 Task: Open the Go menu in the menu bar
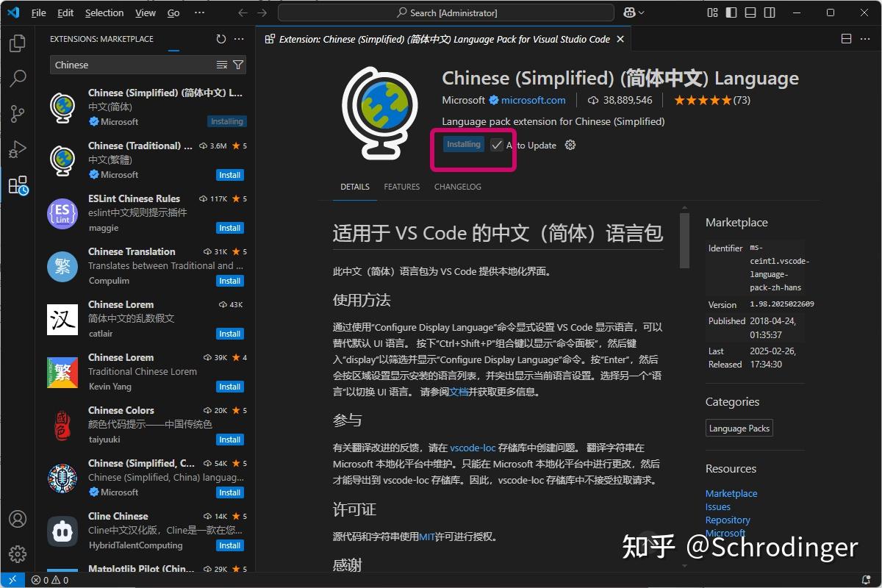174,12
